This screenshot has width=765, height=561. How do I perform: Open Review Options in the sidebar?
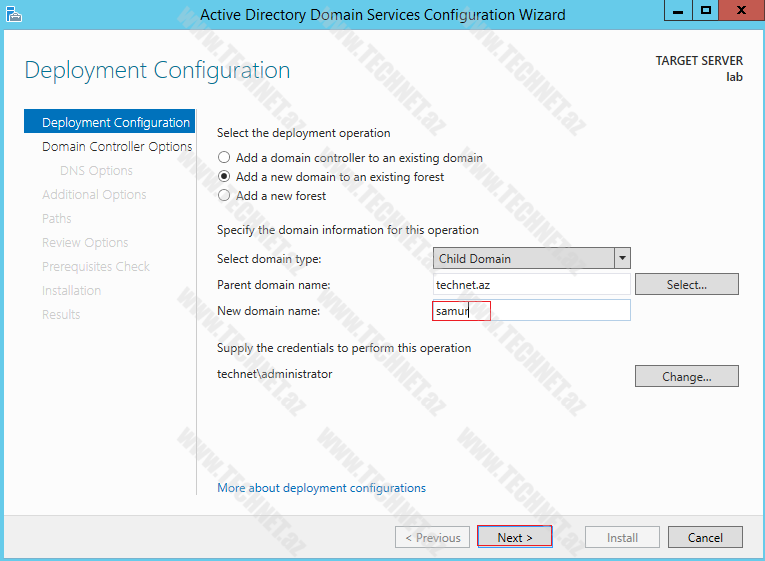[x=85, y=243]
